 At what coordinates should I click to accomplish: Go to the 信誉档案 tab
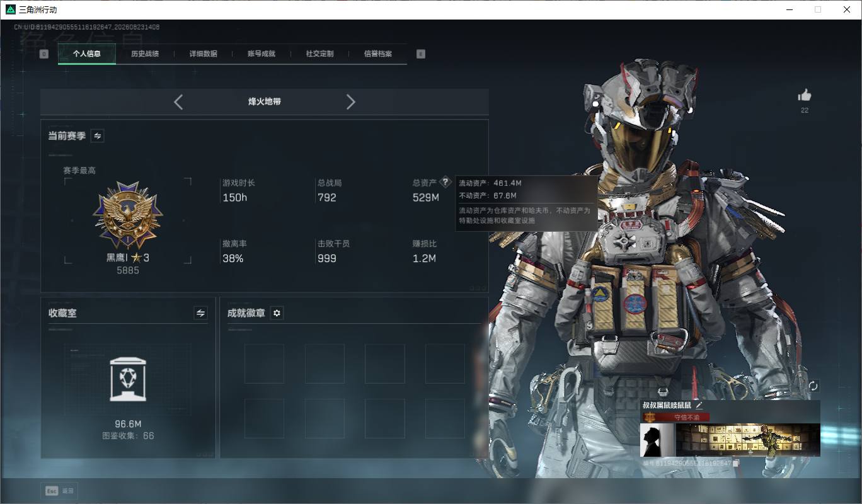(378, 54)
